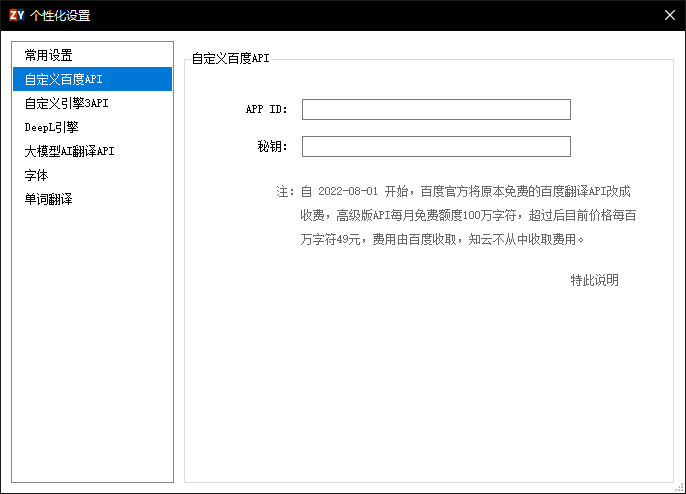Click the 自定义百度API group box heading
Viewport: 686px width, 494px height.
coord(231,59)
